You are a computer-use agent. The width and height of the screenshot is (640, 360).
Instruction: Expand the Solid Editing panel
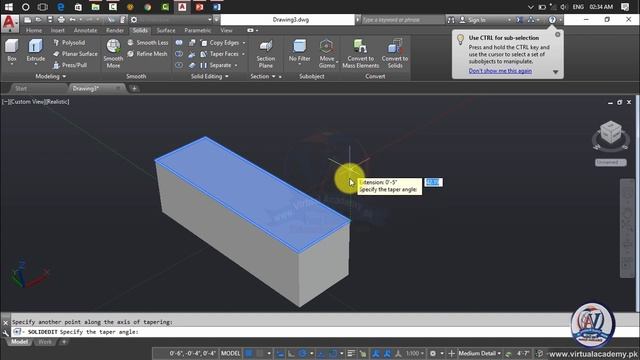(x=210, y=76)
